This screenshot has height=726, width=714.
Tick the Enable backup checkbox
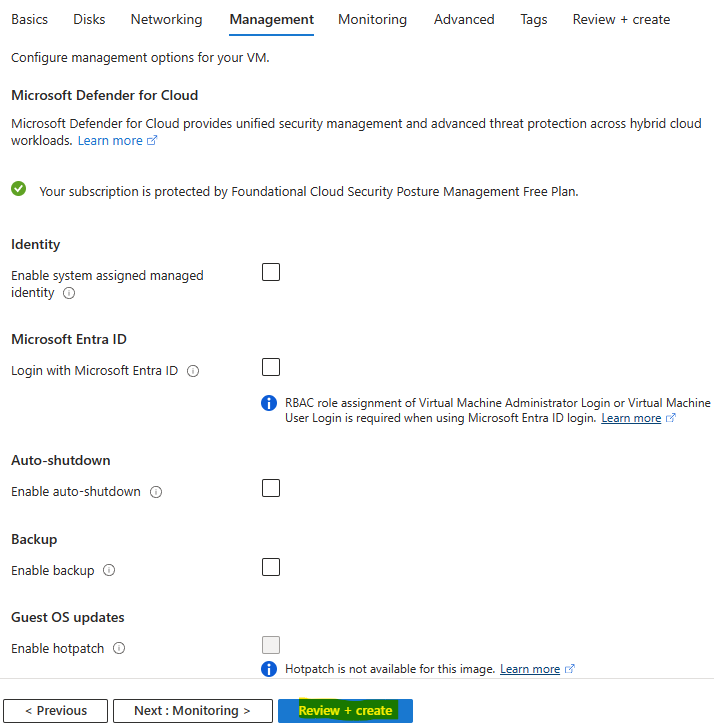click(x=271, y=567)
